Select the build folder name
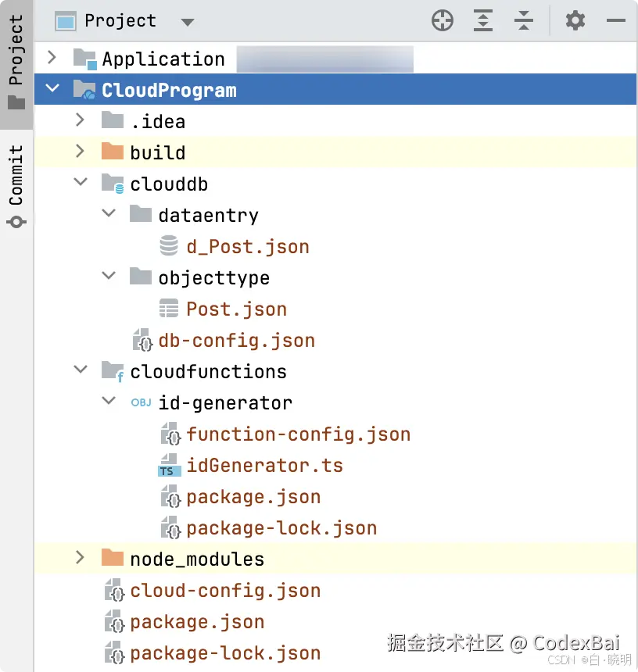 158,152
